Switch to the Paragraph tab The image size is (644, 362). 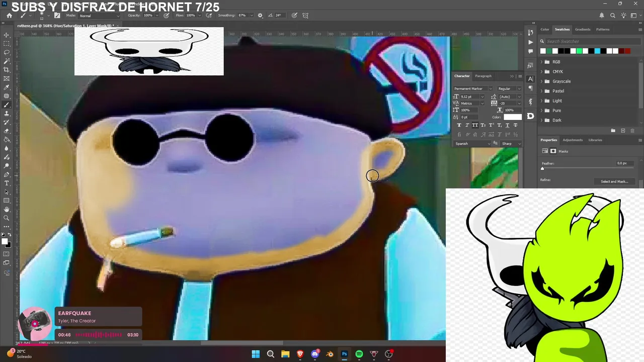pyautogui.click(x=483, y=76)
